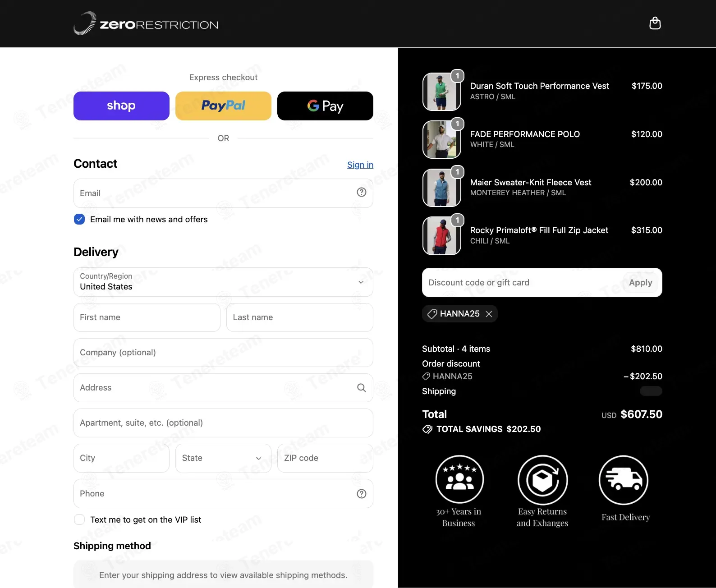Screen dimensions: 716x588
Task: Click the Fast Delivery truck icon
Action: [624, 480]
